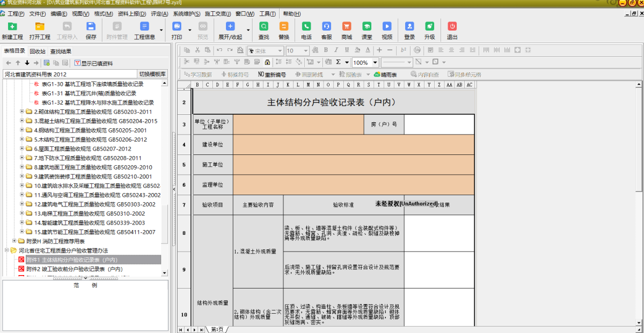
Task: Click the font color A icon
Action: pos(368,50)
